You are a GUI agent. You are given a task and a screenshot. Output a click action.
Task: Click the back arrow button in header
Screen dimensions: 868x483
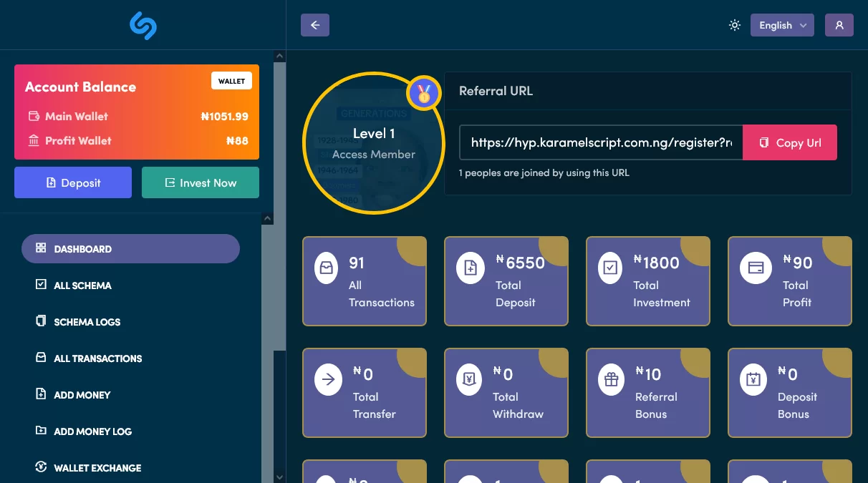point(315,25)
